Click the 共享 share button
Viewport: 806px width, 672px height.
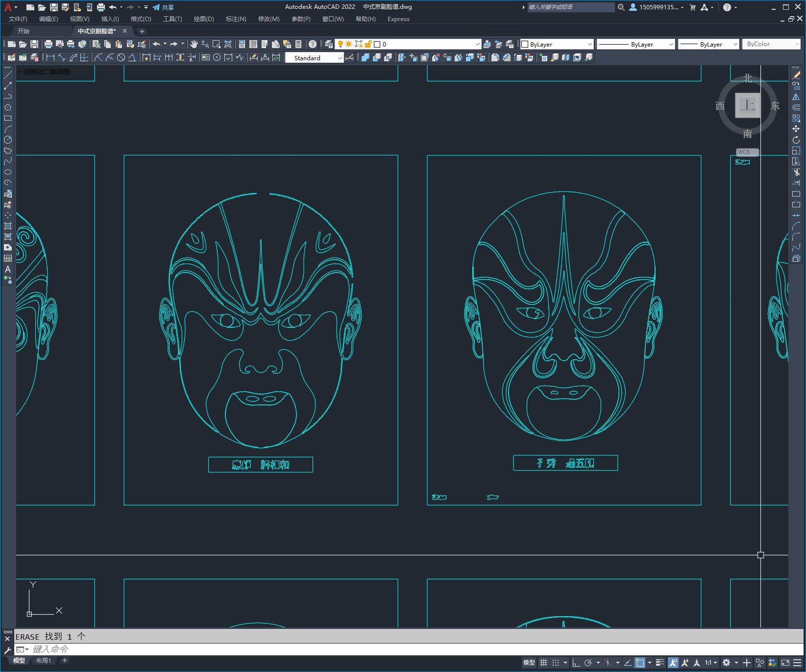click(163, 7)
